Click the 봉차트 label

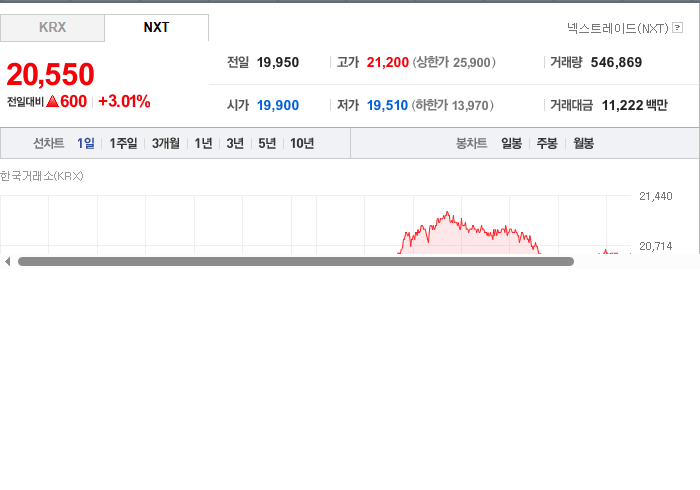point(471,143)
